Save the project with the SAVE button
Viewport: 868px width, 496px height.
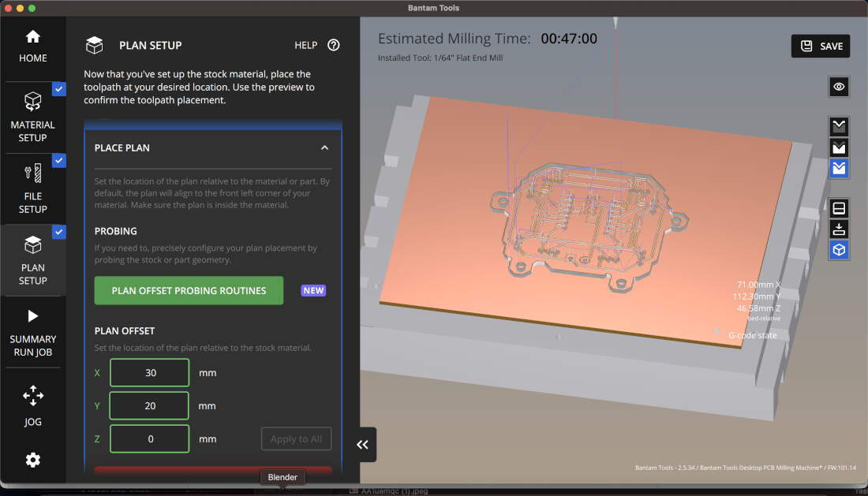tap(821, 46)
